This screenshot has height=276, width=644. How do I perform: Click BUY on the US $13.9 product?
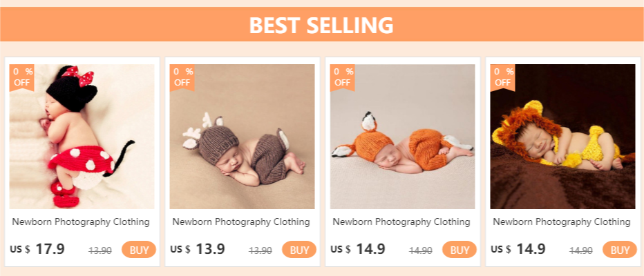click(299, 250)
